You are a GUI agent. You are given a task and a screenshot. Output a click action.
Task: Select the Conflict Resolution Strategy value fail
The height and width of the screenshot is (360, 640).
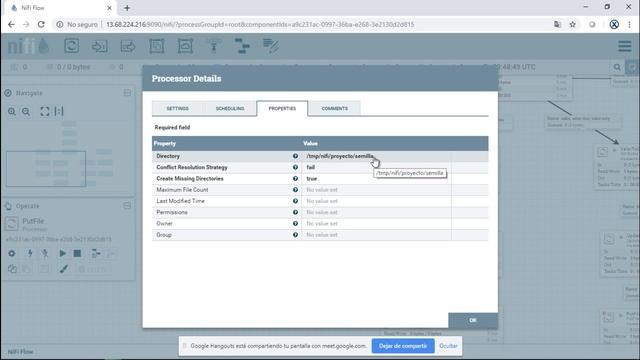click(x=311, y=167)
